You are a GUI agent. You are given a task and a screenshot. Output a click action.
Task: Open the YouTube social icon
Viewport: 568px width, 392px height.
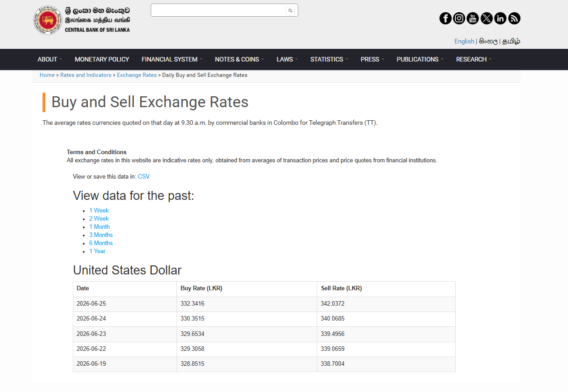click(x=473, y=18)
